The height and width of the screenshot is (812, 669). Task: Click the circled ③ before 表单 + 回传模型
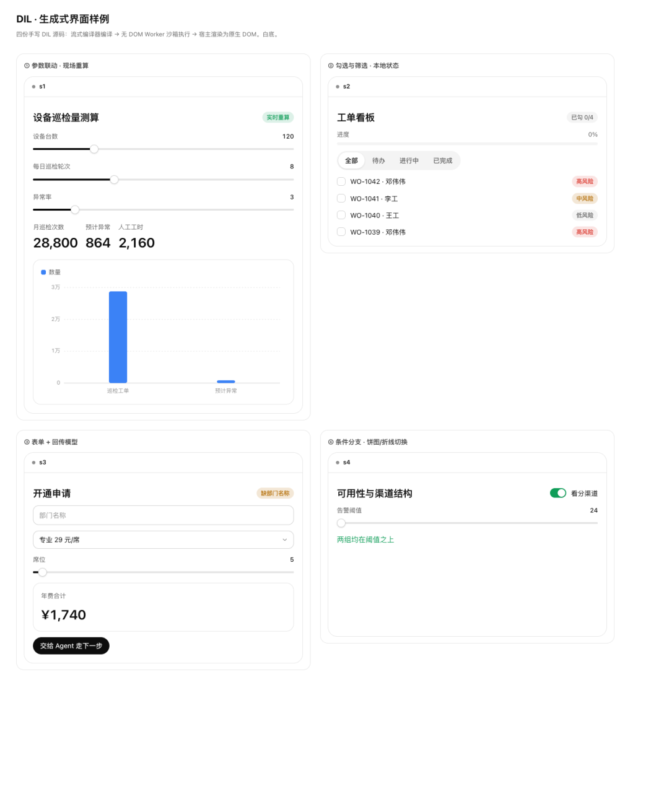(27, 442)
